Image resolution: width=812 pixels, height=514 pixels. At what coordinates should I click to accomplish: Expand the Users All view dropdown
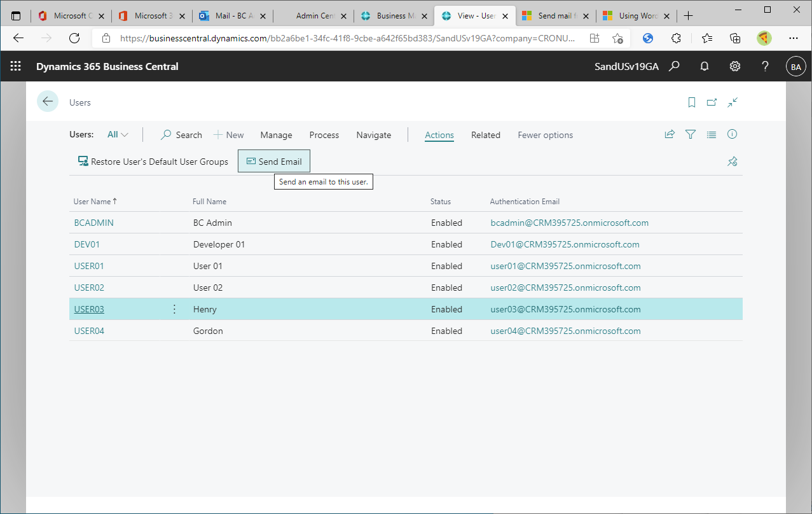point(118,135)
